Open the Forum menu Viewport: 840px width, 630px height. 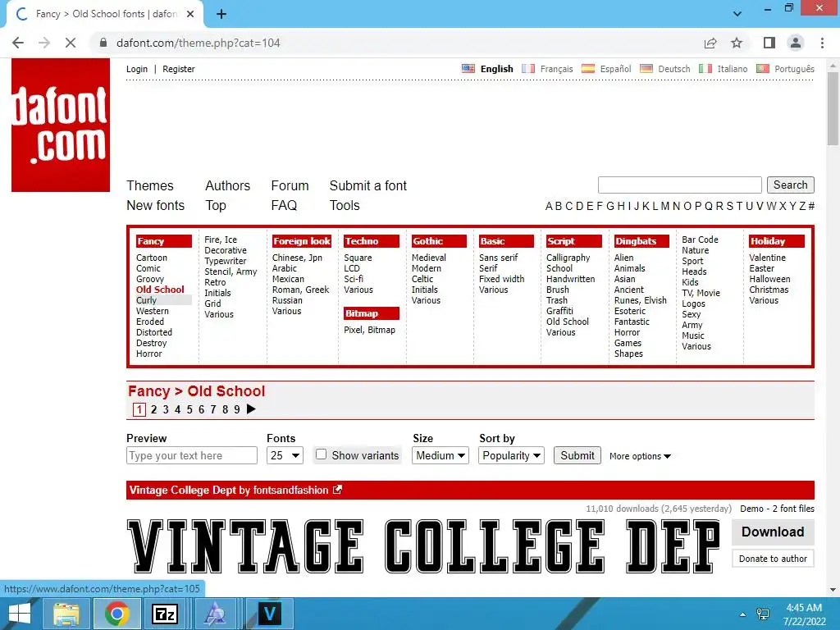tap(290, 185)
